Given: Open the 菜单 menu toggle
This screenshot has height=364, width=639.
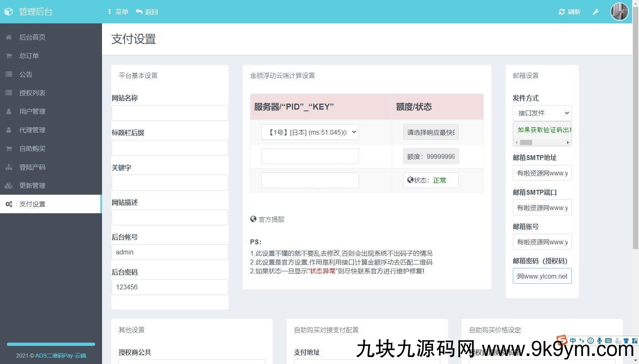Looking at the screenshot, I should [x=118, y=12].
